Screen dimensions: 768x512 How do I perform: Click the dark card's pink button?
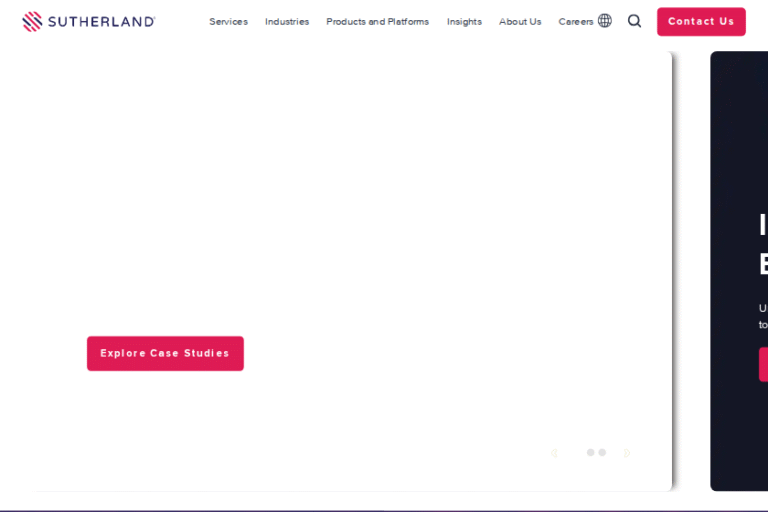click(763, 364)
